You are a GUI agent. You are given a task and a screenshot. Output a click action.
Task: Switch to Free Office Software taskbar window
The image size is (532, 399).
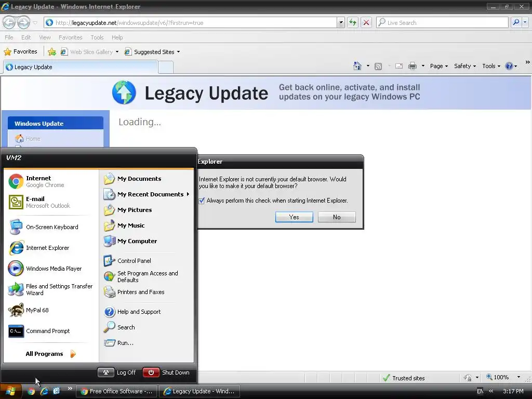(116, 391)
